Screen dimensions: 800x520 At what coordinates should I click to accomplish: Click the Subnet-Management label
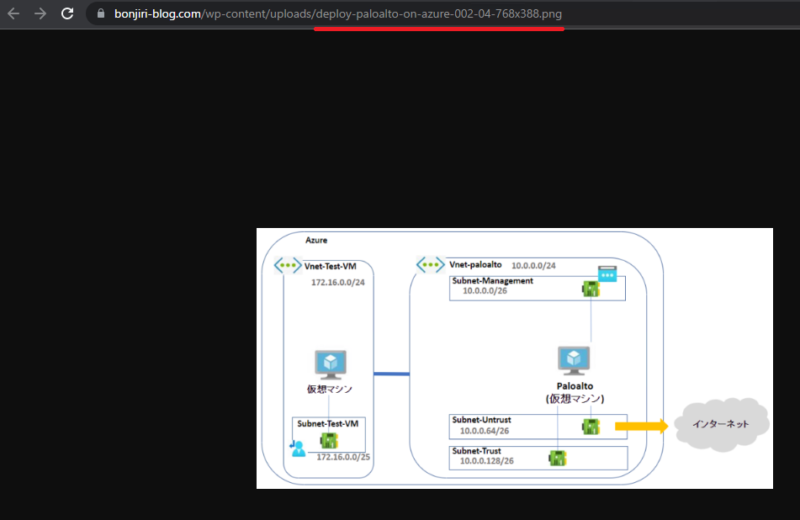[492, 281]
